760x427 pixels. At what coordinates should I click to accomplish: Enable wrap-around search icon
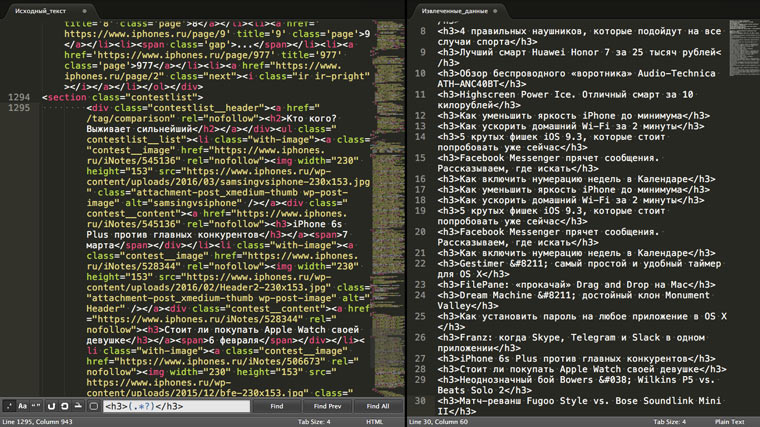[x=51, y=406]
